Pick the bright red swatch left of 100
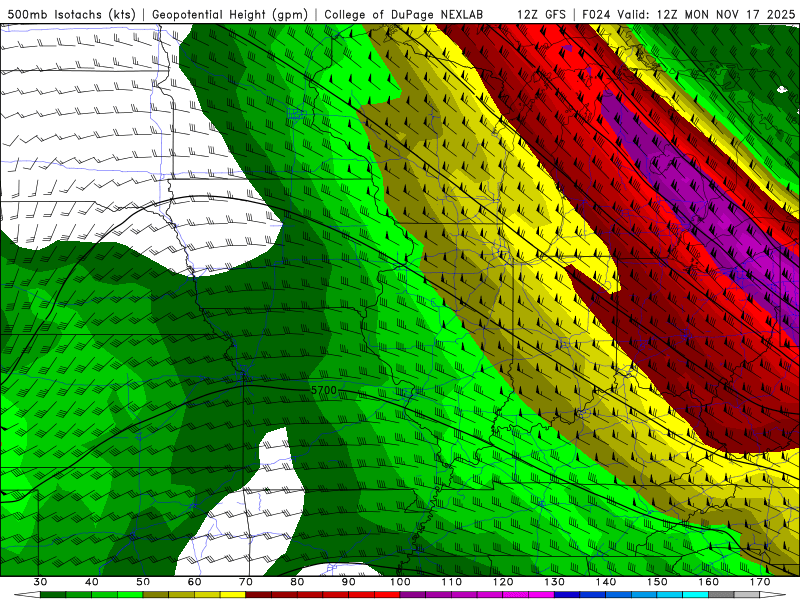The width and height of the screenshot is (800, 600). (387, 595)
